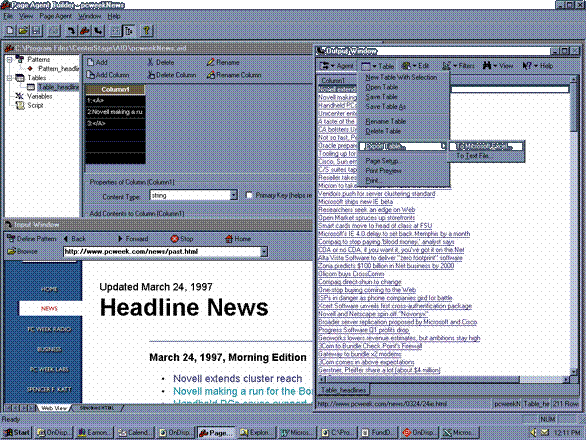
Task: Open the Content Type string dropdown
Action: coord(234,196)
